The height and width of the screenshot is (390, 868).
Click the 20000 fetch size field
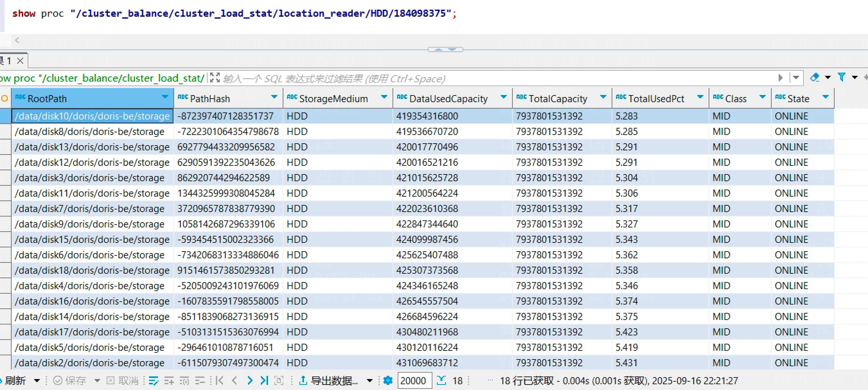(x=414, y=381)
